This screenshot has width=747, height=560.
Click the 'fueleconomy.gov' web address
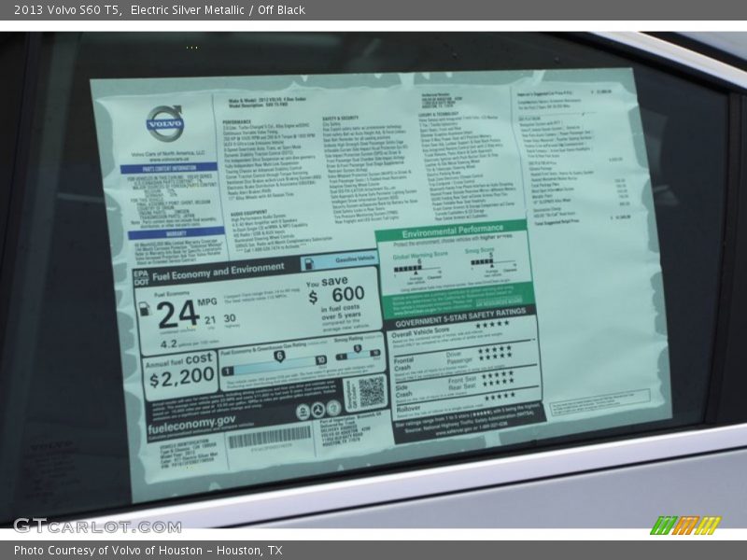point(191,424)
